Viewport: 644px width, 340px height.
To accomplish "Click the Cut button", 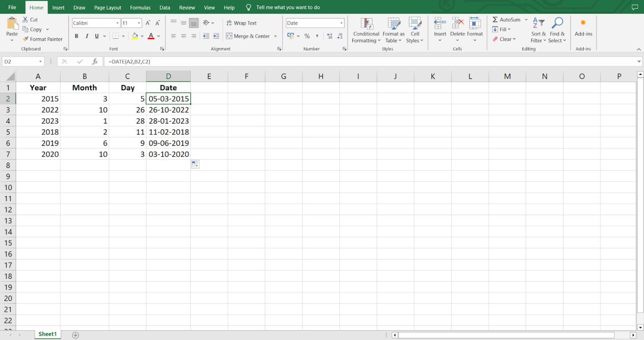I will (30, 20).
